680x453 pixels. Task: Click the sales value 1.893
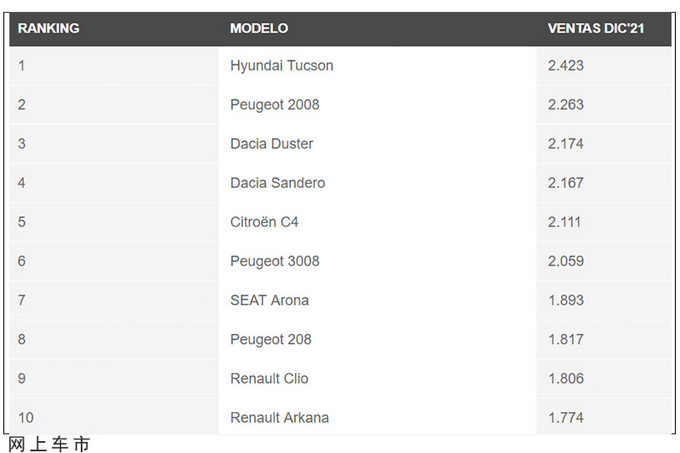click(566, 300)
